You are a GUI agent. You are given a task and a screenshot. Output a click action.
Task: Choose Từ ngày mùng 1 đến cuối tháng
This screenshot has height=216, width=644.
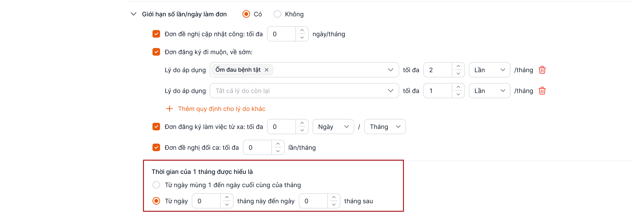(x=156, y=185)
